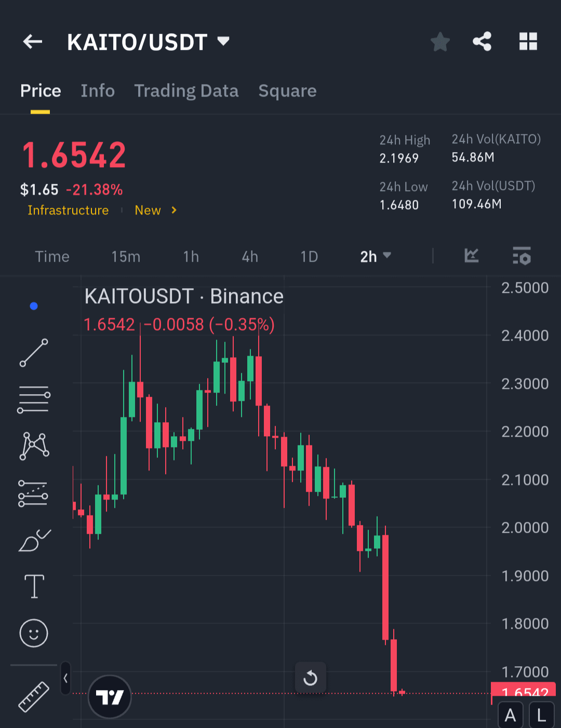The height and width of the screenshot is (728, 561).
Task: Select the Text annotation tool
Action: (x=34, y=587)
